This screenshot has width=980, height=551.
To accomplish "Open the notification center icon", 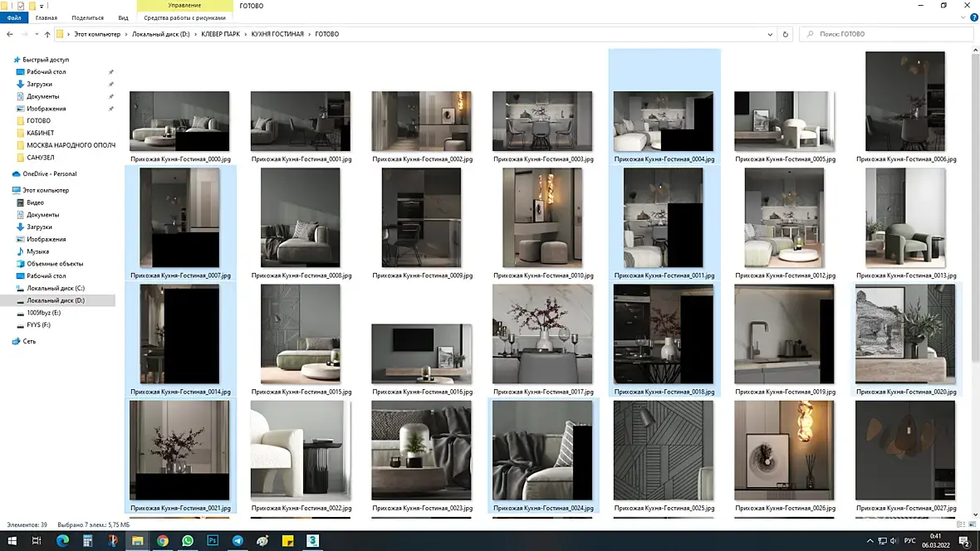I will (x=964, y=541).
